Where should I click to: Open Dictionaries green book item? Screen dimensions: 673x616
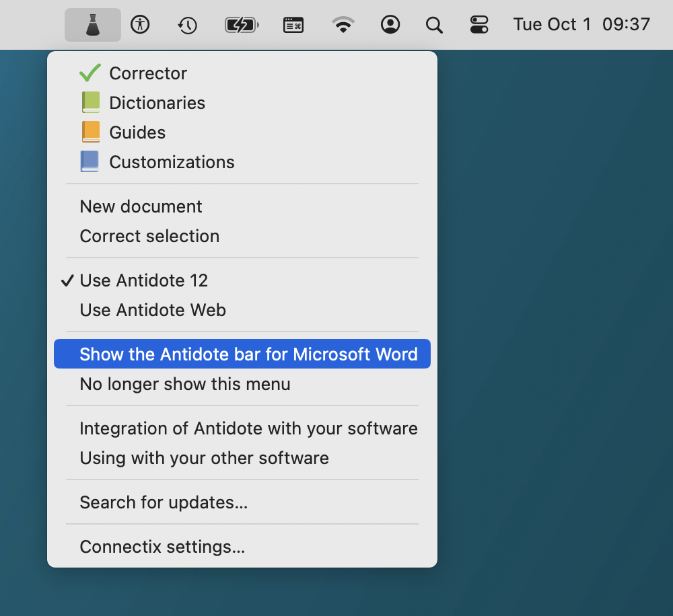242,103
